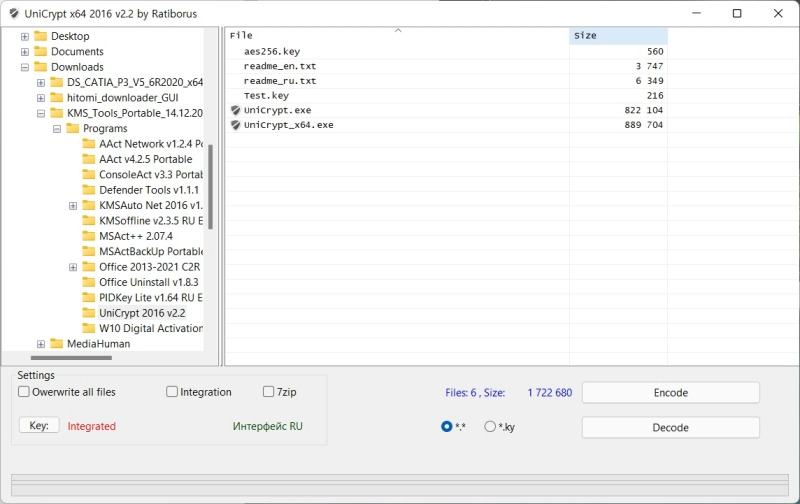Expand the Documents tree node
The width and height of the screenshot is (800, 504).
click(24, 52)
